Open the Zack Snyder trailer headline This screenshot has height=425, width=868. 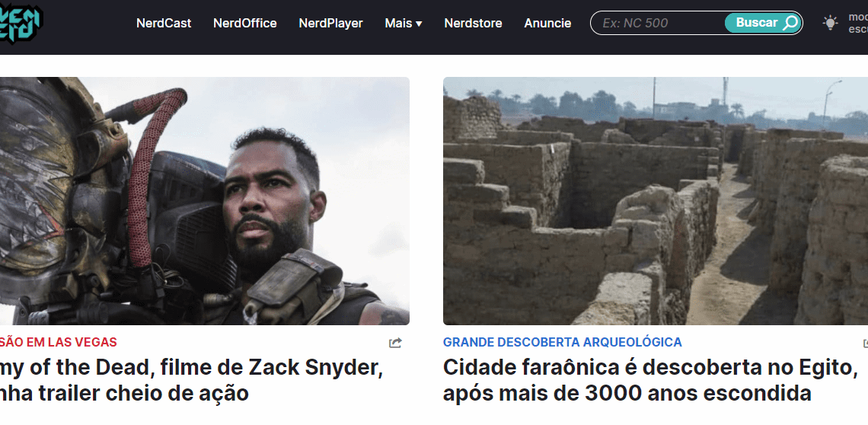point(192,380)
